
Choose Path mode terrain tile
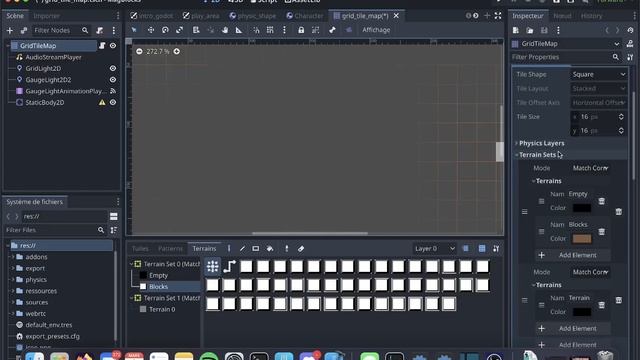tap(229, 267)
